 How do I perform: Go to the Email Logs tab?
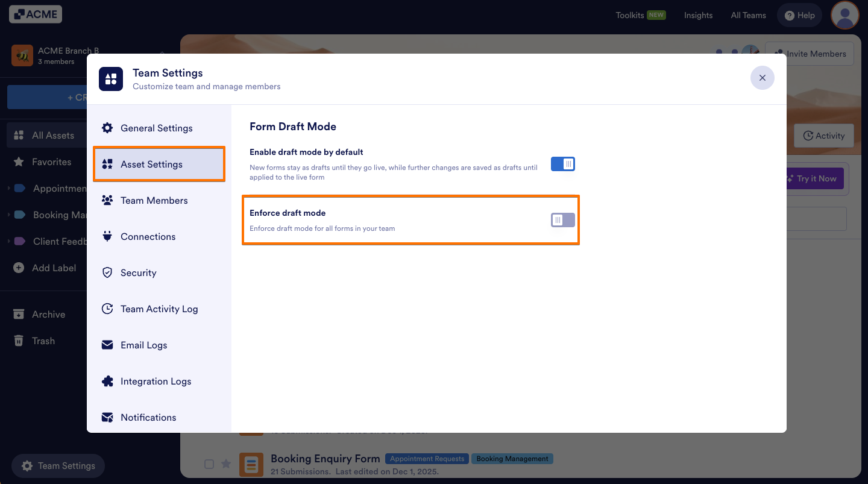(x=159, y=345)
